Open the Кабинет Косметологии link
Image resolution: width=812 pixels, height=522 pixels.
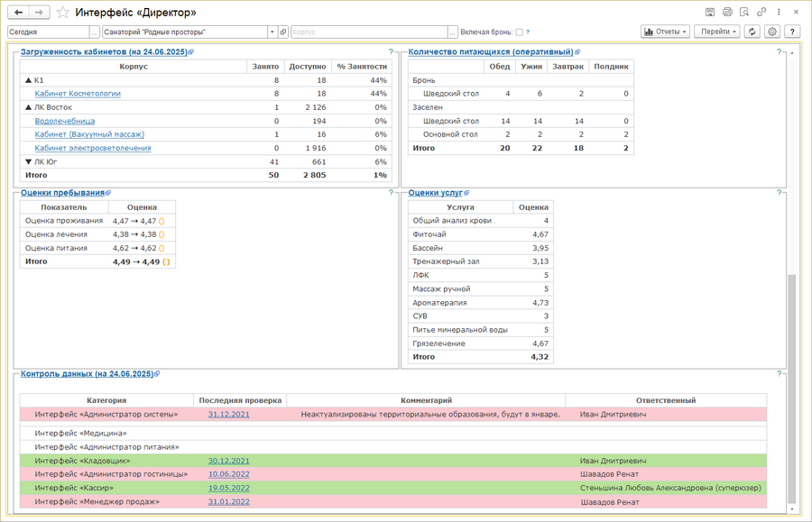pyautogui.click(x=78, y=94)
